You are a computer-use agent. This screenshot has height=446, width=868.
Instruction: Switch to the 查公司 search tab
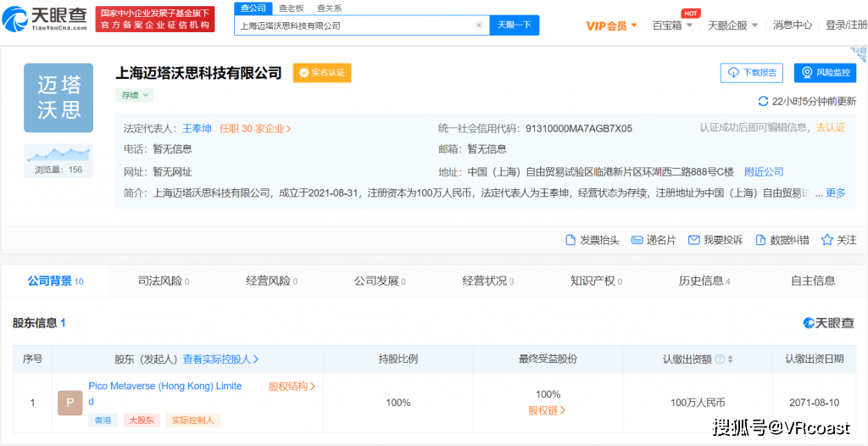253,8
